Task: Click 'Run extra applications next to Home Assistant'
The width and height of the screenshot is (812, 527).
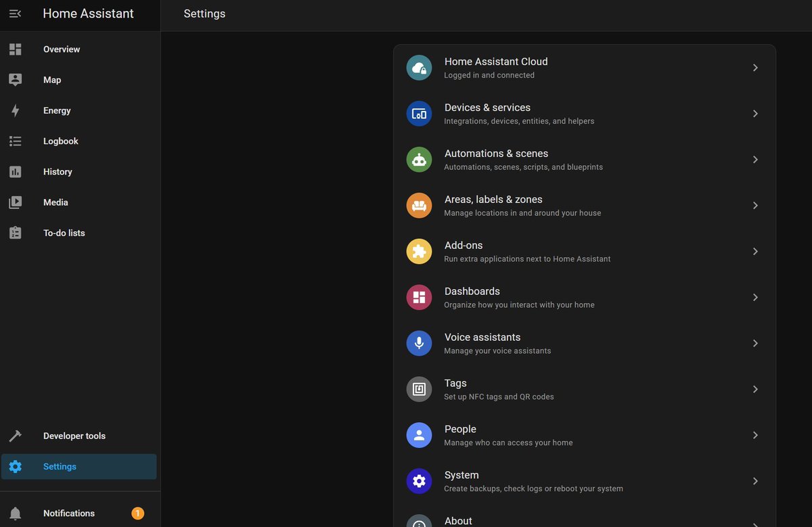Action: tap(527, 259)
